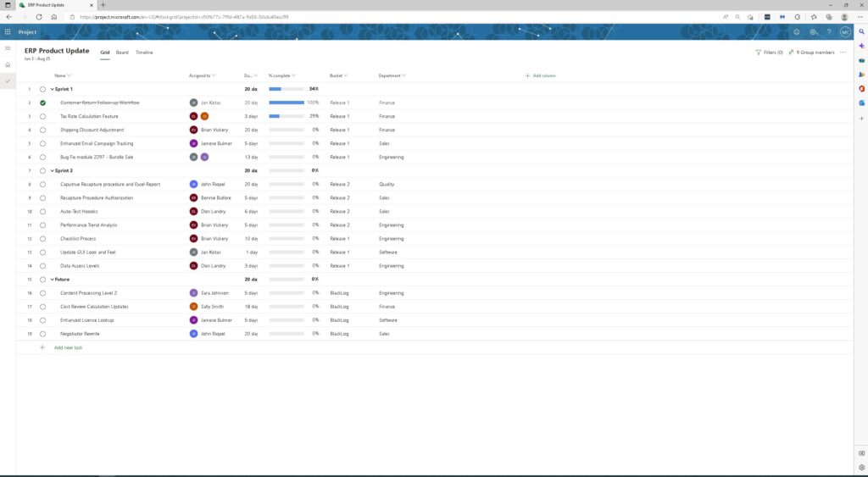
Task: Open the settings gear in Project header
Action: coord(813,32)
